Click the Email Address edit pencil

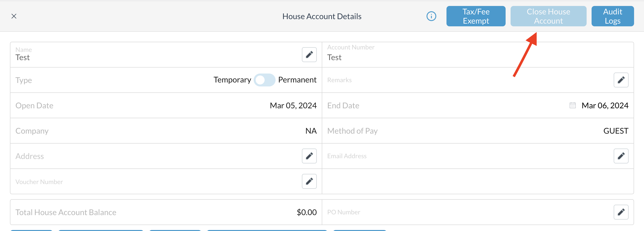pyautogui.click(x=621, y=156)
